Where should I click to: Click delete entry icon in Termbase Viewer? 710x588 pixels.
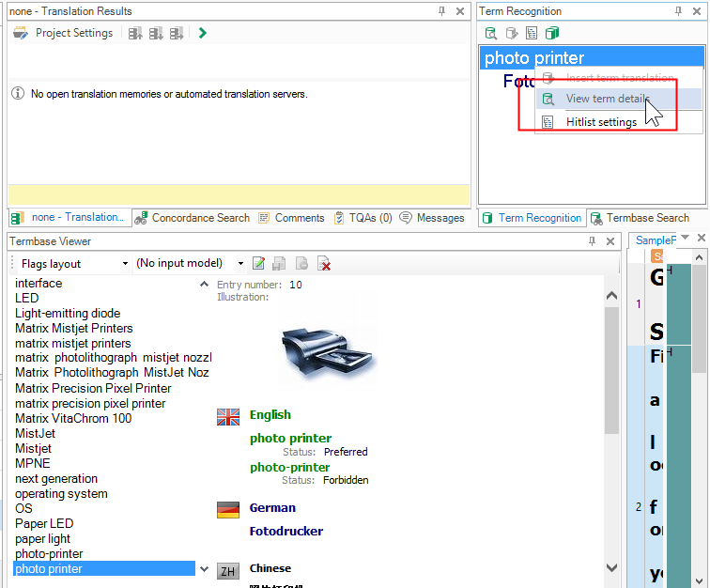[323, 264]
